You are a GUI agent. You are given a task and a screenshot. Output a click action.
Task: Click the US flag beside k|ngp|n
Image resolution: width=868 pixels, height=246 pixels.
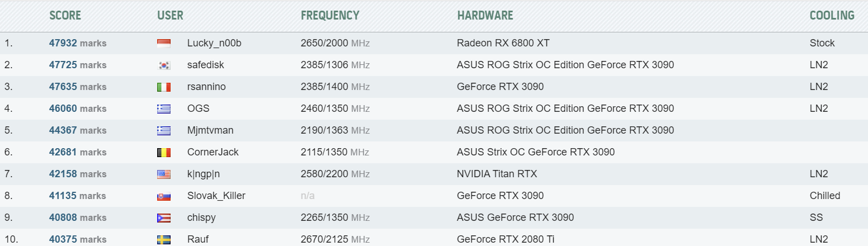pyautogui.click(x=164, y=174)
